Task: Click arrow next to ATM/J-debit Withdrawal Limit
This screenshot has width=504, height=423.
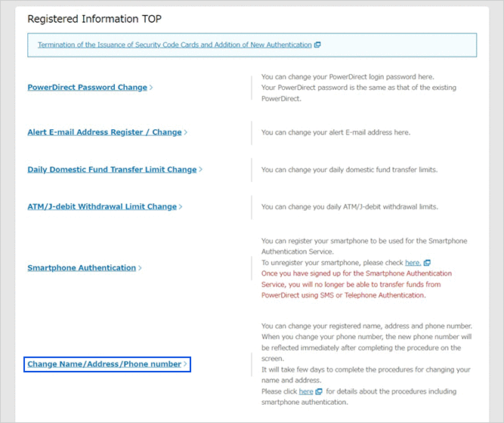Action: pos(181,207)
